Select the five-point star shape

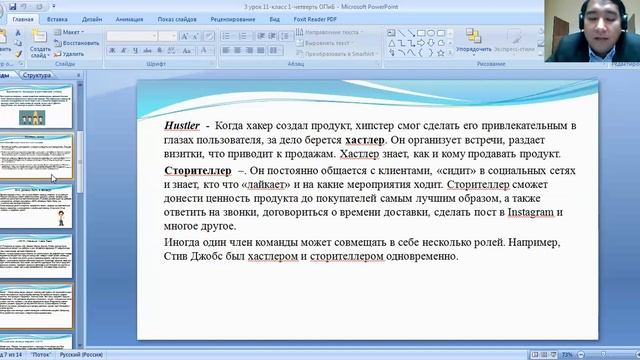(441, 53)
